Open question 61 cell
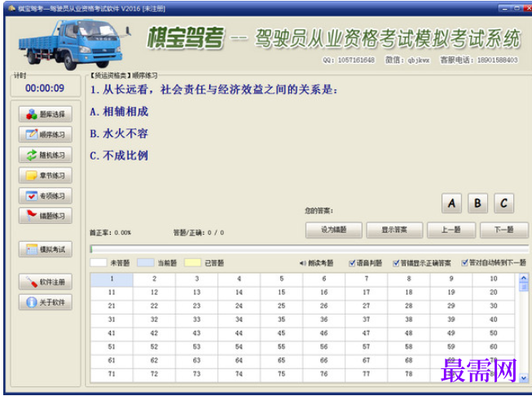 [x=112, y=361]
